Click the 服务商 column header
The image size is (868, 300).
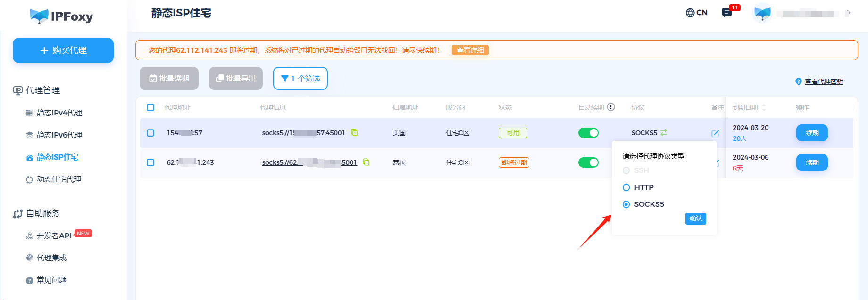coord(455,107)
